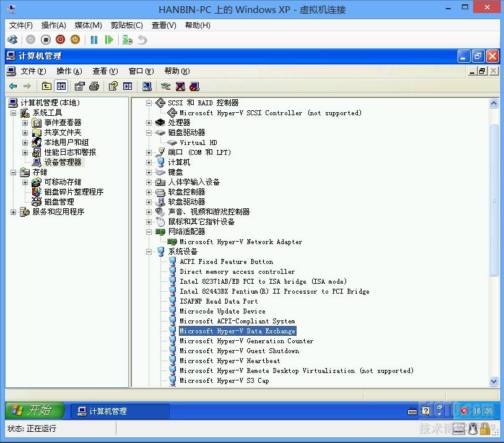Select Microsoft Hyper-V Network Adapter
Image resolution: width=504 pixels, height=443 pixels.
click(x=241, y=242)
